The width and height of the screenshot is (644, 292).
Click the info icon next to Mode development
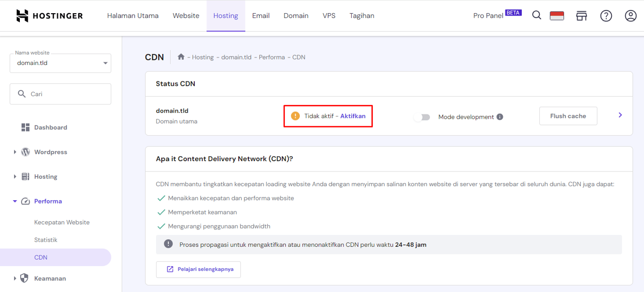click(x=500, y=116)
